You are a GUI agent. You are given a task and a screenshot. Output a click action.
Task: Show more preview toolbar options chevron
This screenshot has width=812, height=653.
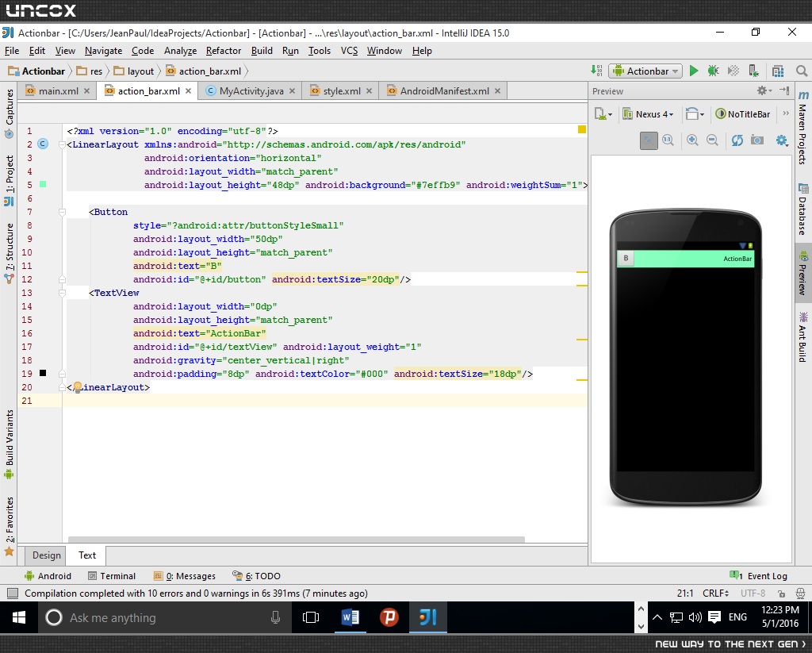[x=786, y=113]
